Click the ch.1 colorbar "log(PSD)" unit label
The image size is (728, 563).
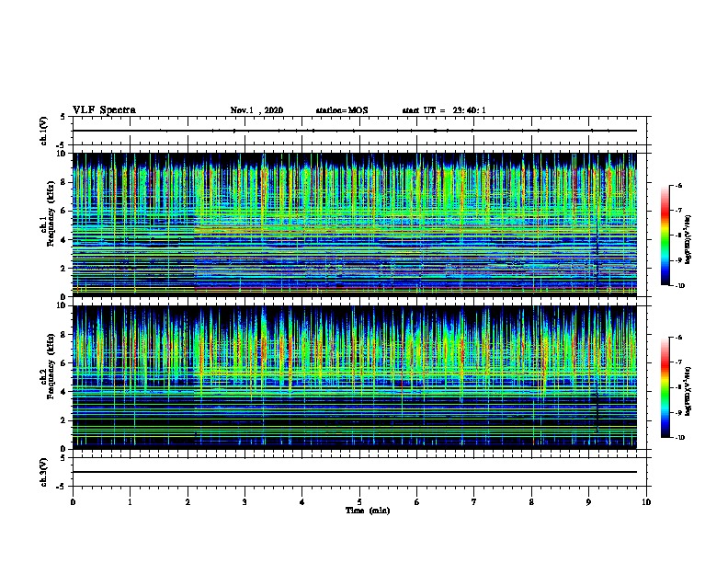click(688, 239)
